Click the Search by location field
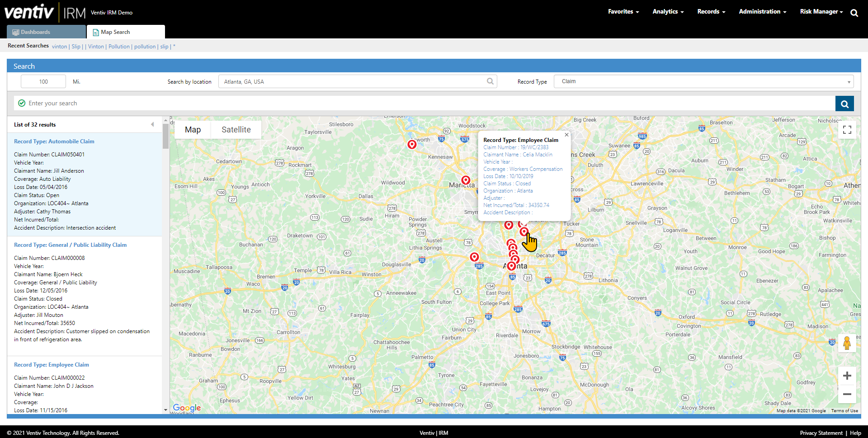The width and height of the screenshot is (868, 438). [358, 81]
